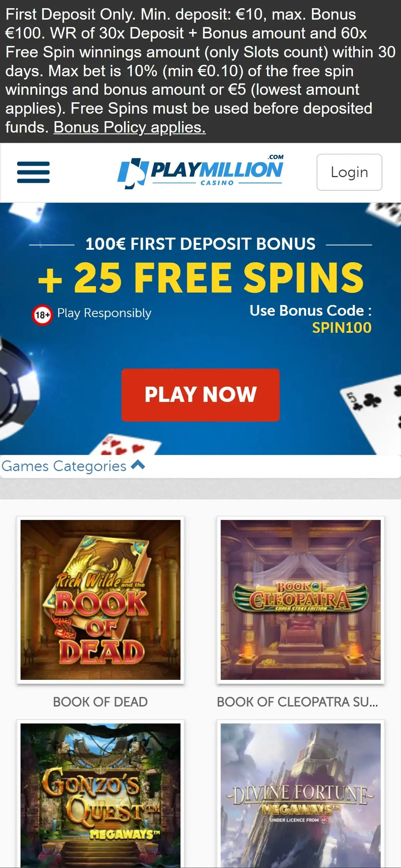Tap the 25 FREE SPINS banner headline

pyautogui.click(x=201, y=277)
